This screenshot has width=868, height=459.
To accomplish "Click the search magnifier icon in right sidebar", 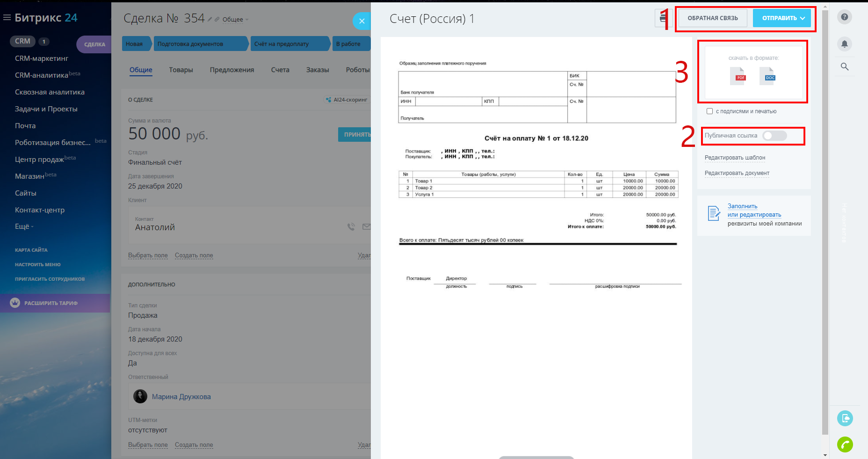I will click(x=845, y=66).
